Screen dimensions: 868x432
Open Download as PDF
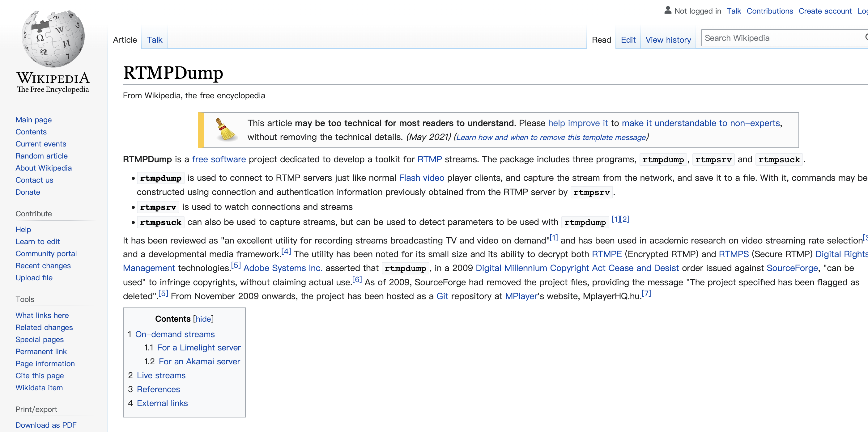[x=46, y=425]
